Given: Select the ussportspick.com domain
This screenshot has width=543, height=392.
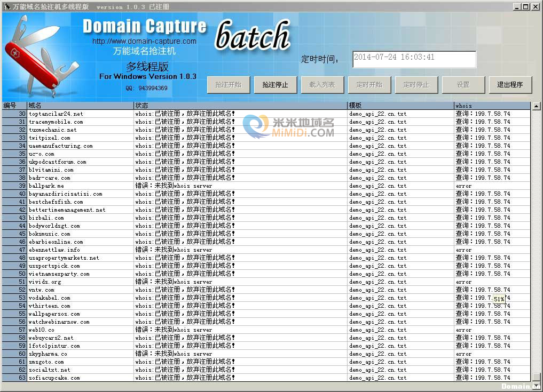Looking at the screenshot, I should point(54,266).
